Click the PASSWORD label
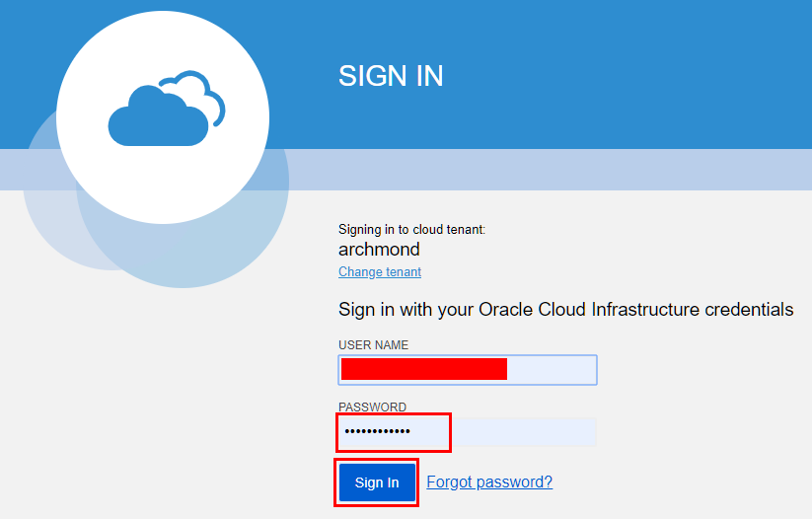This screenshot has height=519, width=812. pos(372,407)
